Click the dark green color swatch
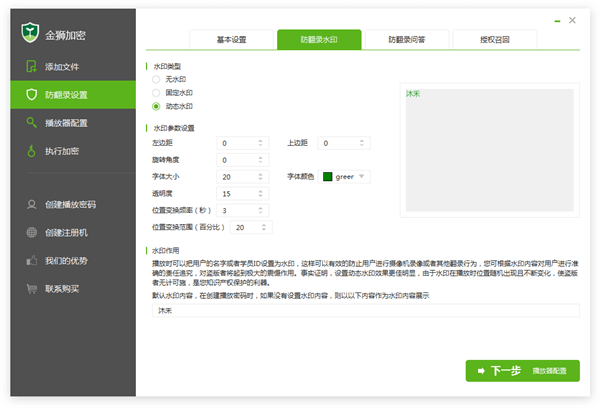 [328, 176]
